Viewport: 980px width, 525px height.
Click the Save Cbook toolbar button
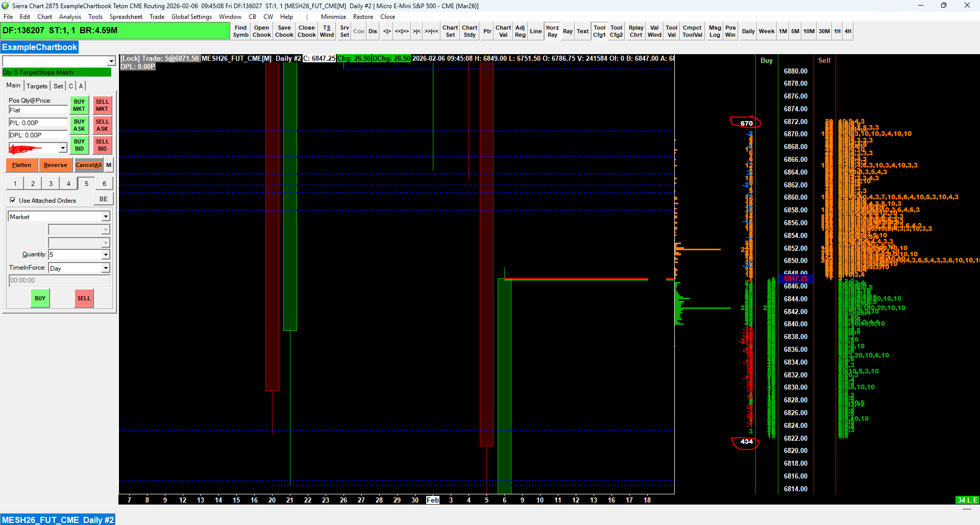coord(284,31)
